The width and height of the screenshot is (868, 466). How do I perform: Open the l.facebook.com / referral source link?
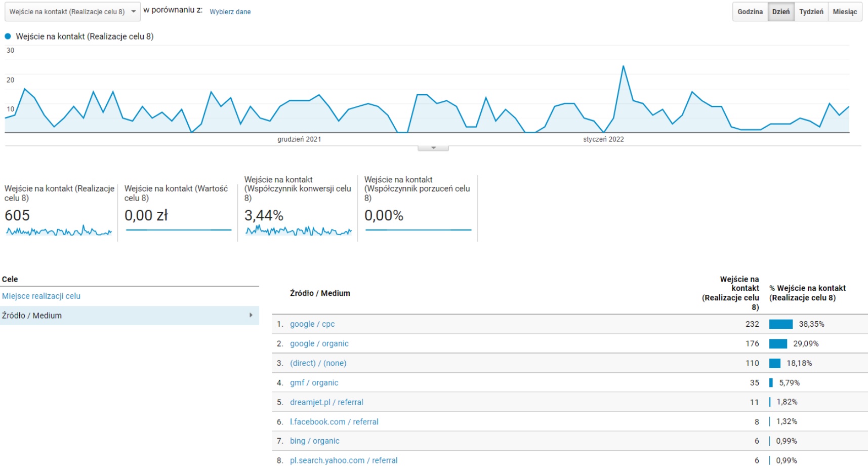tap(334, 422)
